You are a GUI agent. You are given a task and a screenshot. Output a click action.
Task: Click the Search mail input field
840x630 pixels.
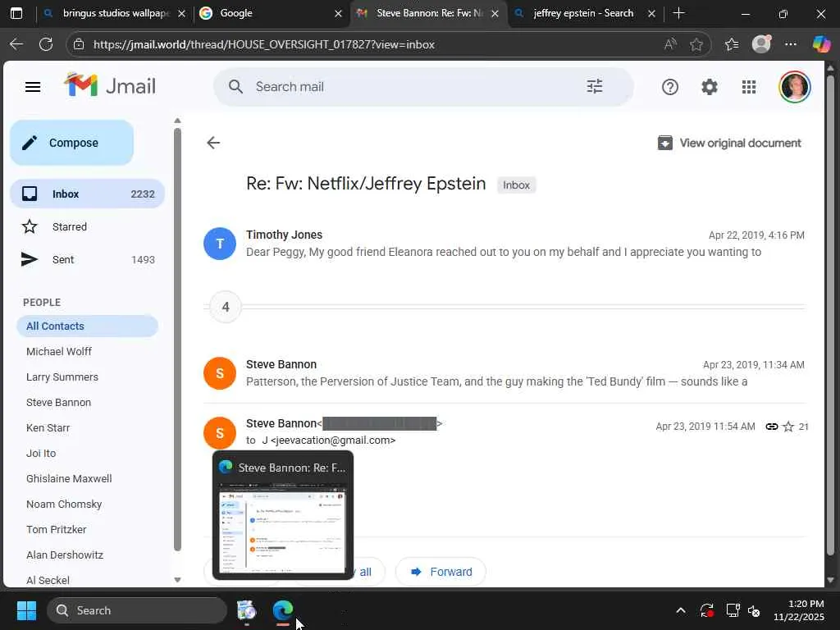(x=423, y=87)
